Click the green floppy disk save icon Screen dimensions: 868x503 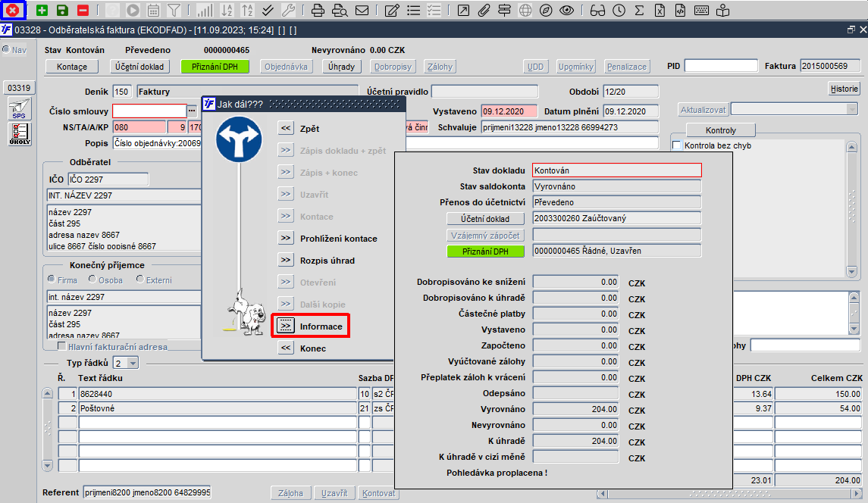click(x=62, y=11)
